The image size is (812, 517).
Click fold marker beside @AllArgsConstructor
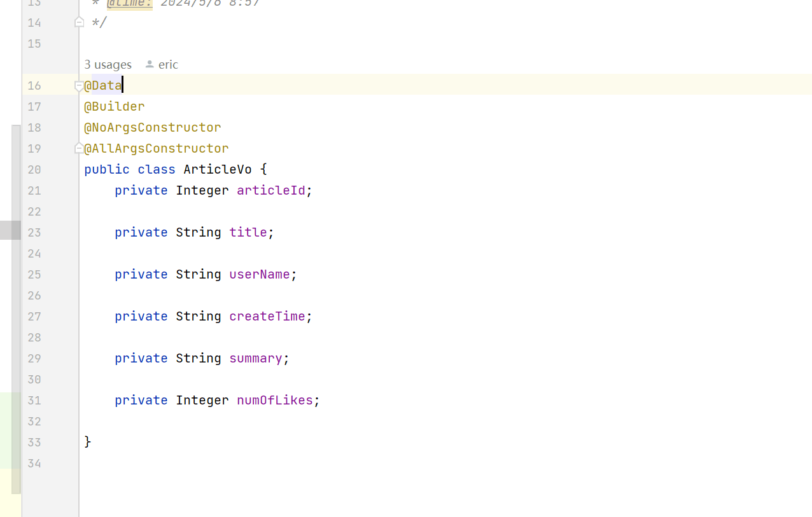pos(79,148)
